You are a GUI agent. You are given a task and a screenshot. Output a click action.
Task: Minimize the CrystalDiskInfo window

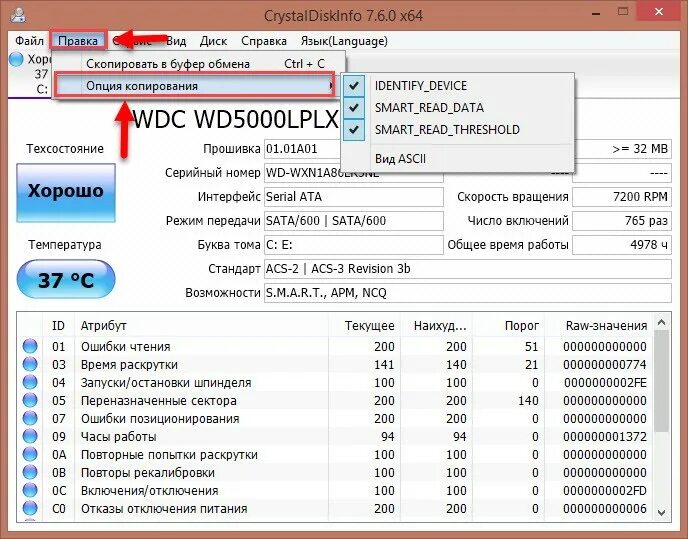(x=596, y=13)
